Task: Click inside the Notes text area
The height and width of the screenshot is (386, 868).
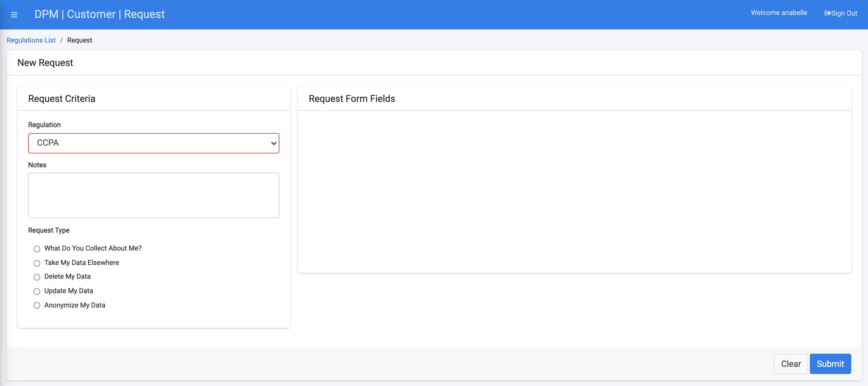Action: [154, 195]
